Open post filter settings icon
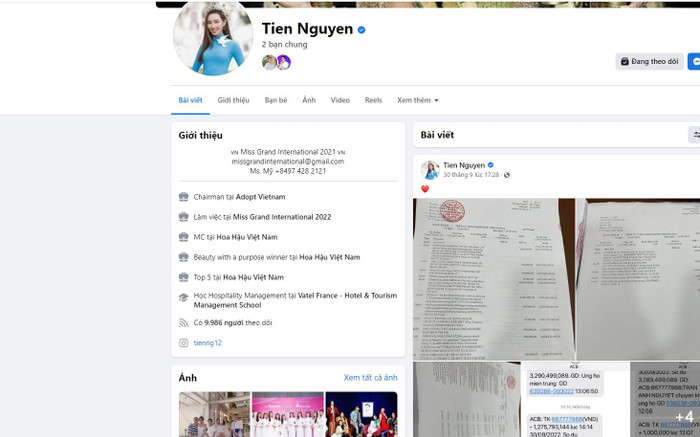The height and width of the screenshot is (437, 700). 694,135
